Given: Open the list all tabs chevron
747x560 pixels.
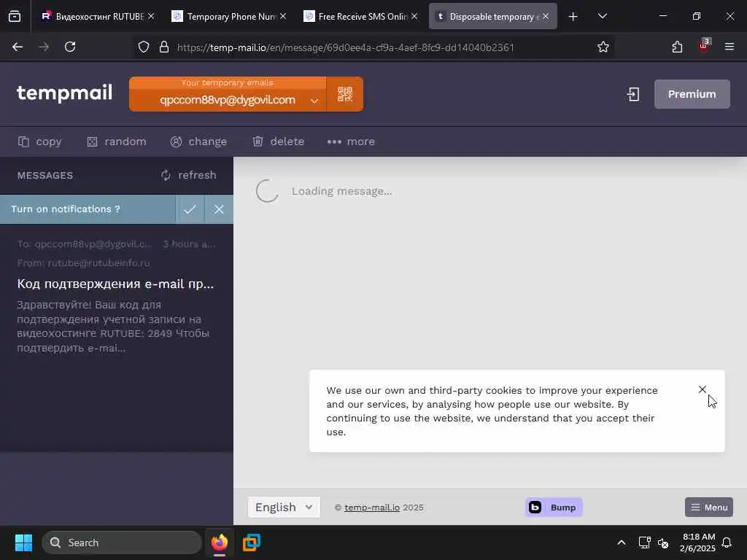Looking at the screenshot, I should pyautogui.click(x=602, y=16).
